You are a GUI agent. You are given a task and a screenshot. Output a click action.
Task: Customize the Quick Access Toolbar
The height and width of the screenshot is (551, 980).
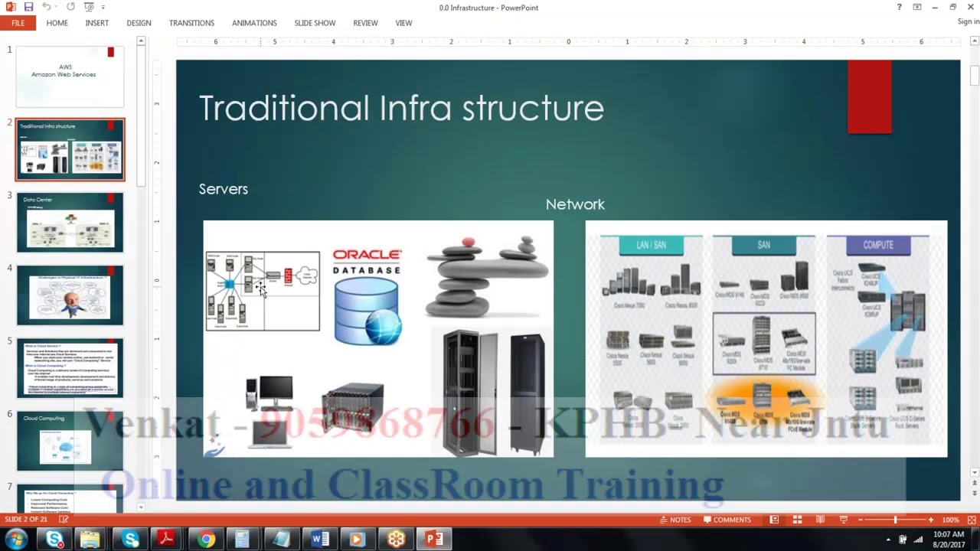pos(103,8)
